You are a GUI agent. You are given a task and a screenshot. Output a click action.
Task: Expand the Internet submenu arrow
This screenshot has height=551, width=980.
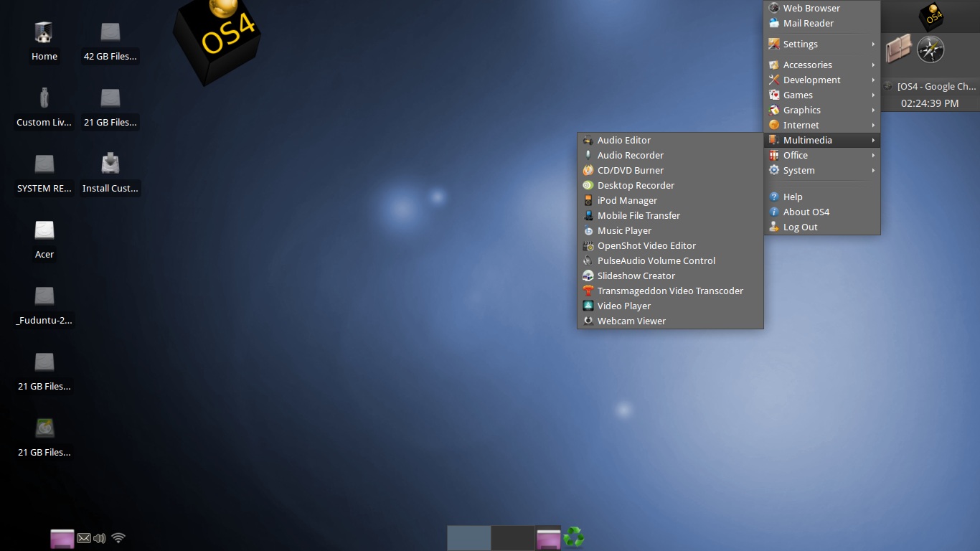coord(873,126)
